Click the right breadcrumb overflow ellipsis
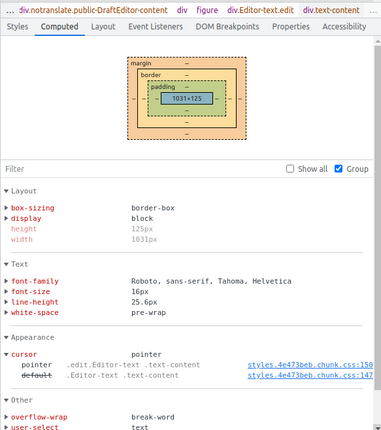Viewport: 381px width, 430px height. [x=373, y=11]
